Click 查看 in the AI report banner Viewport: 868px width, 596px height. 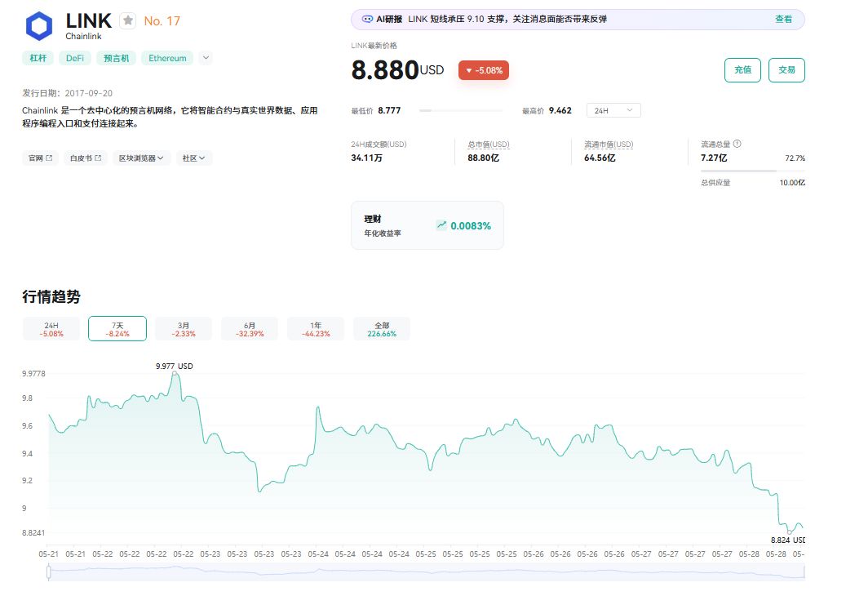tap(783, 19)
